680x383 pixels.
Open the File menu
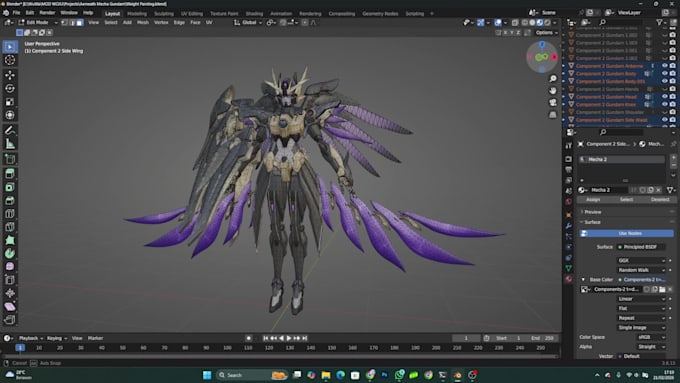(x=16, y=13)
